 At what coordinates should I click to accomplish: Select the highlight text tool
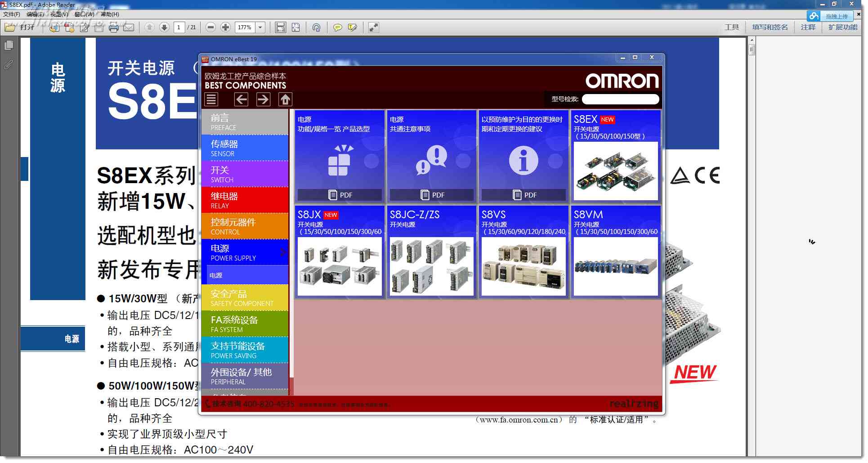353,27
